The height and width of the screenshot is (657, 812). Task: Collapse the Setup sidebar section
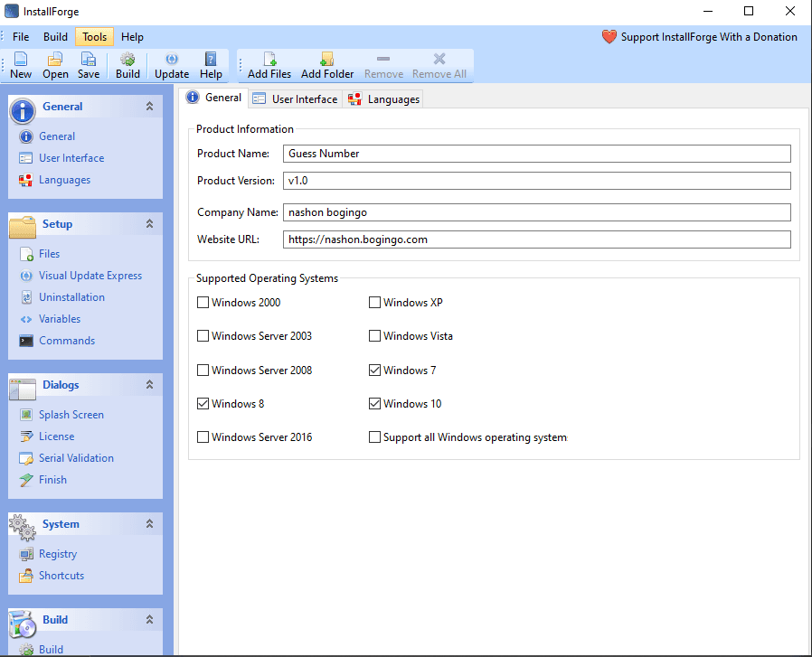(x=149, y=223)
